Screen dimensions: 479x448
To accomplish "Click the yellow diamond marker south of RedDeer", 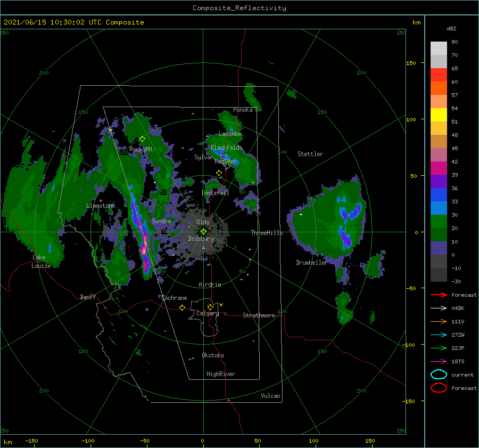I will 219,173.
